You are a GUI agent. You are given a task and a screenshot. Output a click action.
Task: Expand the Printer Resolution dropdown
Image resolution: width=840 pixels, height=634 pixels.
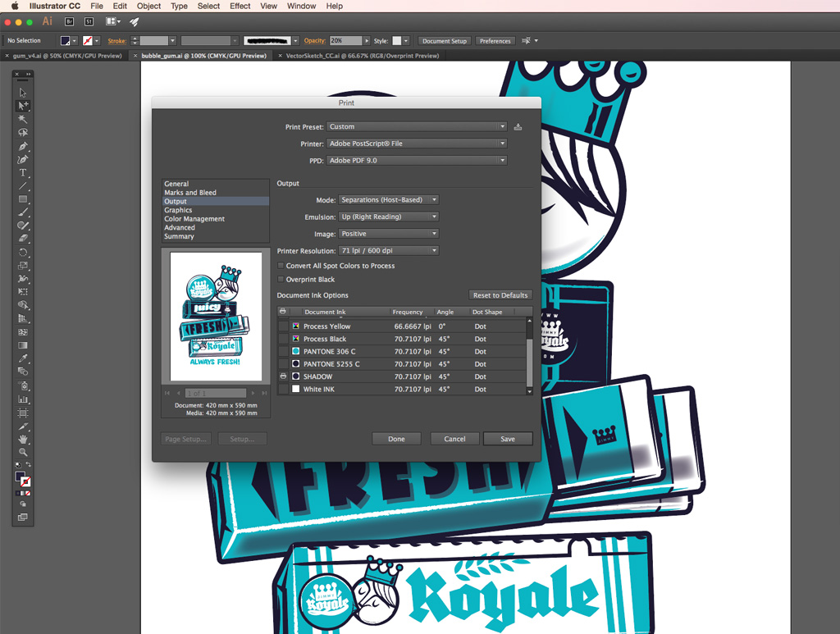pyautogui.click(x=389, y=250)
